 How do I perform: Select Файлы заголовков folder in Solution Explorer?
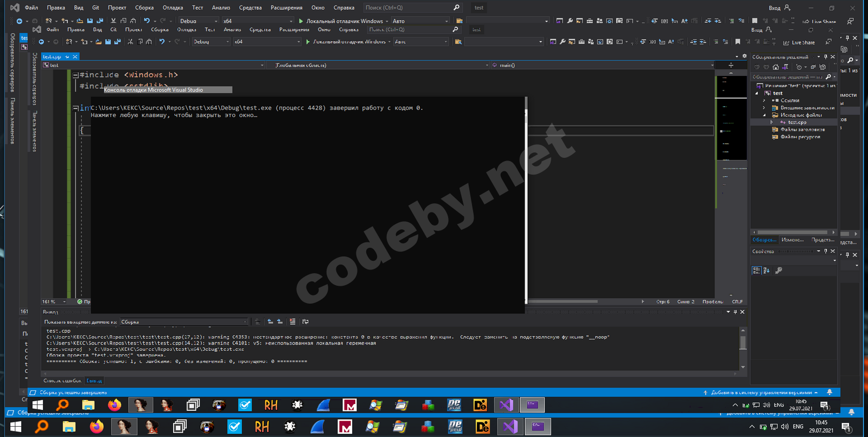802,130
